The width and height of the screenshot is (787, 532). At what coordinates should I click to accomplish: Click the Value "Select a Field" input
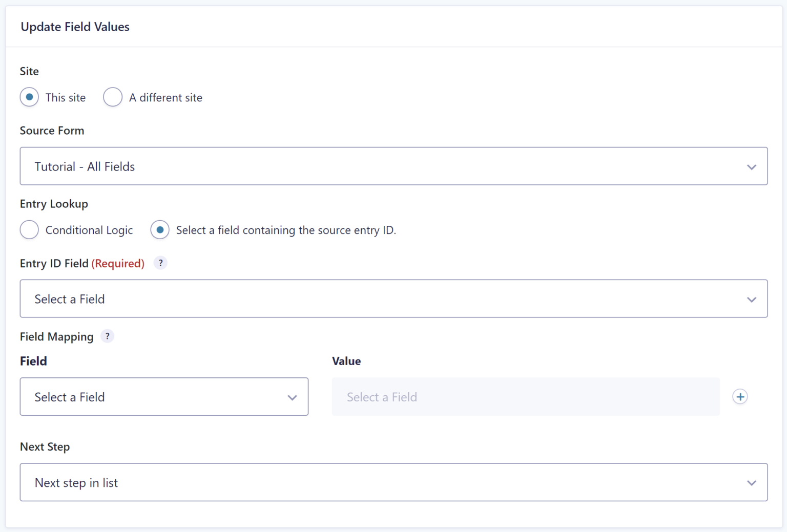[525, 397]
